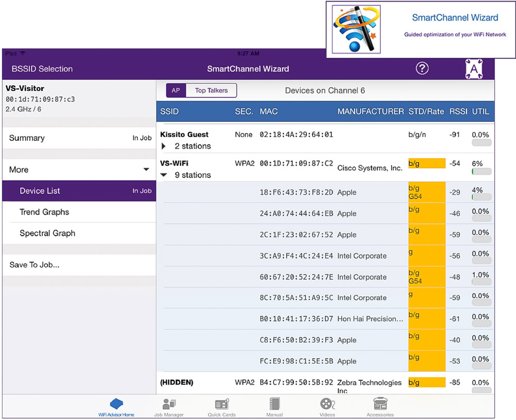Select the AP segment toggle
The image size is (516, 420).
coord(176,90)
